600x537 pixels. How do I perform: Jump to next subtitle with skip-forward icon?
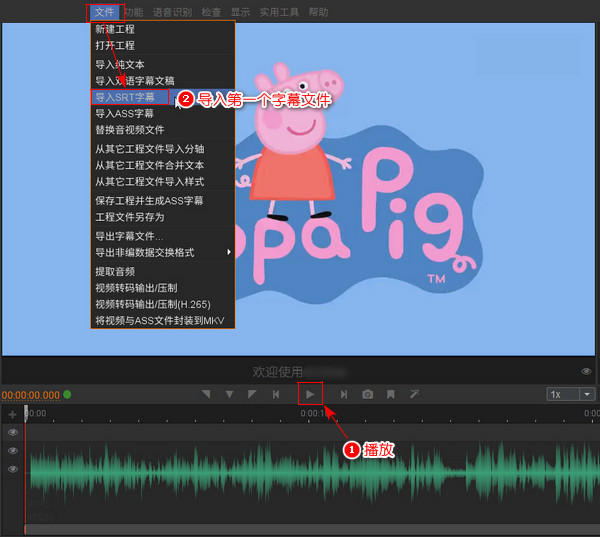344,394
